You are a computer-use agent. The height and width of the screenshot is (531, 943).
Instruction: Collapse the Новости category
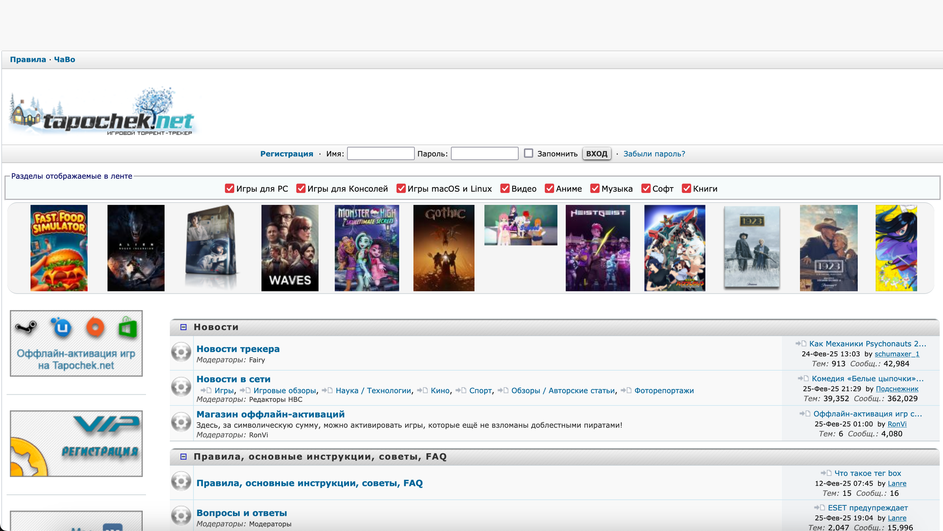pyautogui.click(x=183, y=327)
